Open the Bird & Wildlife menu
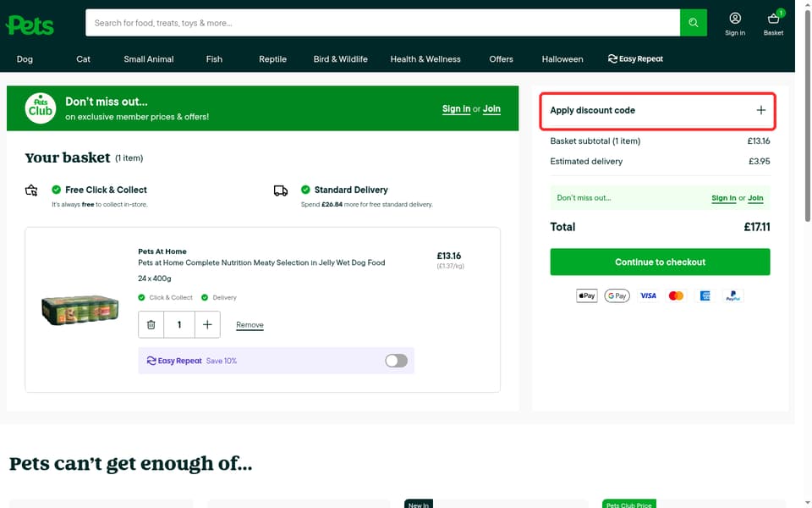 tap(340, 59)
